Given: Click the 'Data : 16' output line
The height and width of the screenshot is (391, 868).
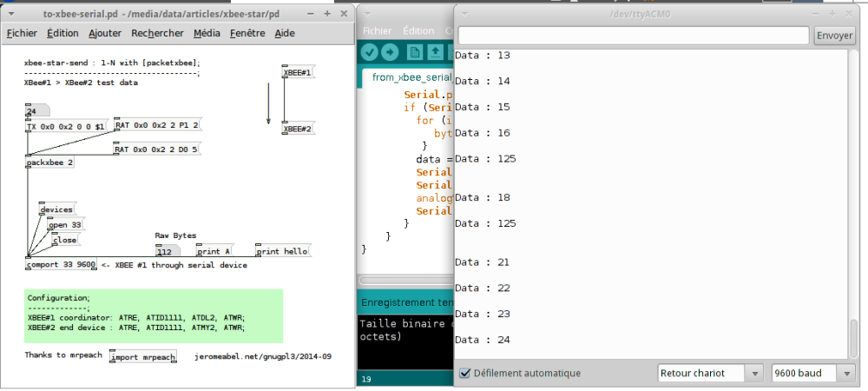Looking at the screenshot, I should tap(482, 133).
